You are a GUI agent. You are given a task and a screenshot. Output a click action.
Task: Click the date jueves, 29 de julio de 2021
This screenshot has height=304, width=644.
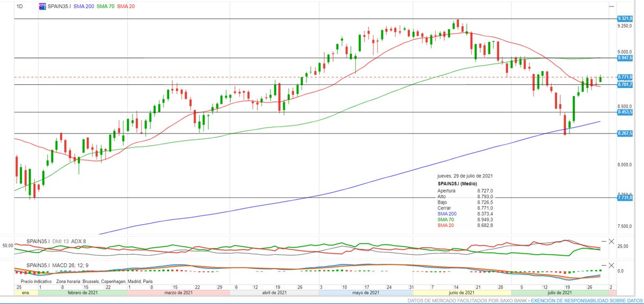click(x=465, y=176)
